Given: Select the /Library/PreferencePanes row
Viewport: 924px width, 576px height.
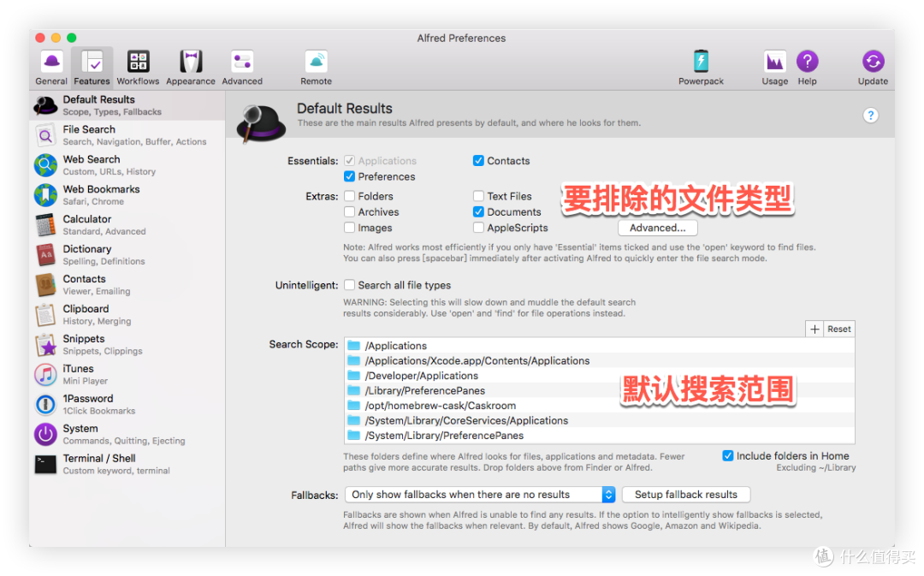Looking at the screenshot, I should coord(599,391).
